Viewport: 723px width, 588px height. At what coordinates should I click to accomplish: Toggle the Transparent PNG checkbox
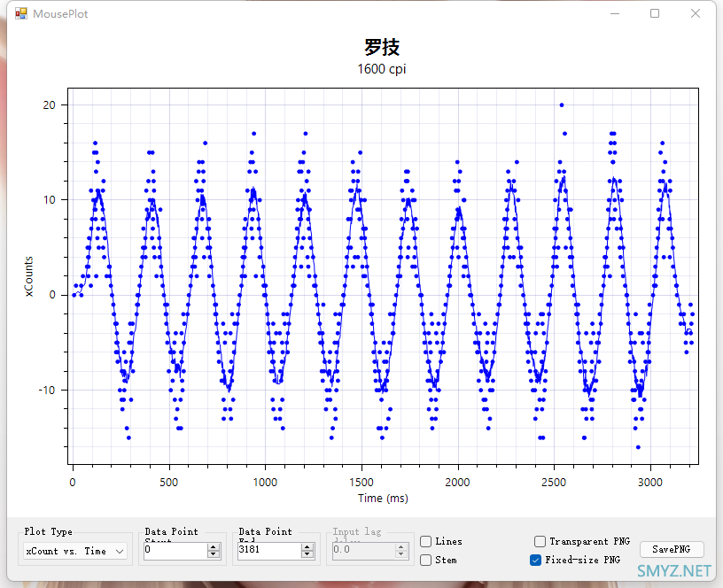click(540, 541)
